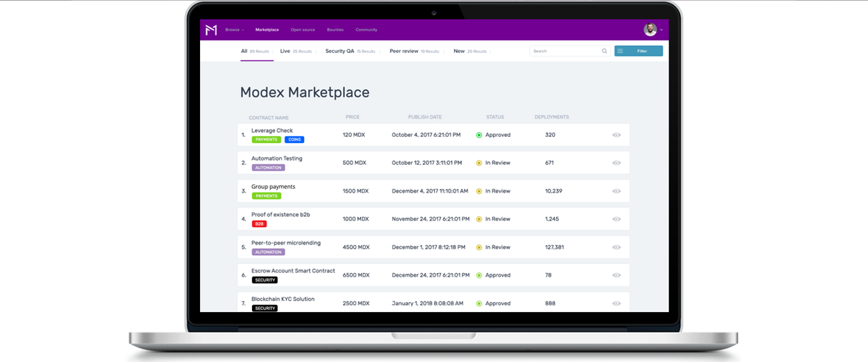Click the Modex Marketplace heading
Screen dimensions: 868x362
coord(305,92)
